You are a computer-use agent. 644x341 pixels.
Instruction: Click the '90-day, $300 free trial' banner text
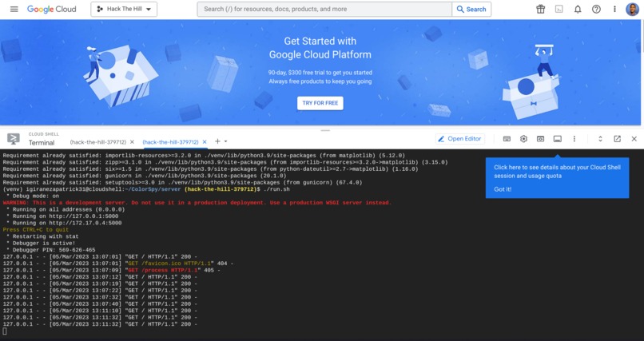[x=320, y=73]
